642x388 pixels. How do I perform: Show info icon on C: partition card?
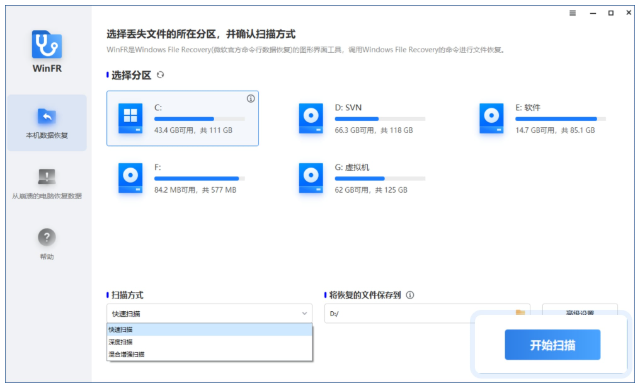pyautogui.click(x=251, y=99)
